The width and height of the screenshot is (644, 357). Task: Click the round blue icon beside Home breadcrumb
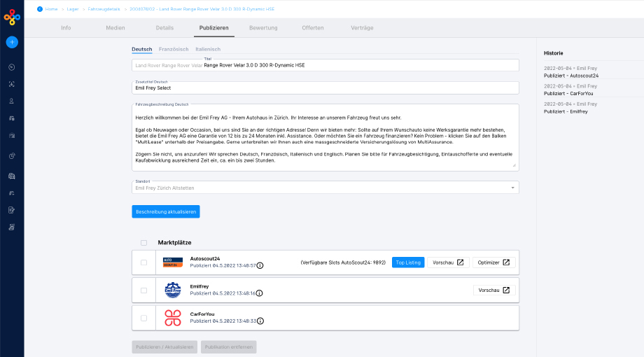40,9
